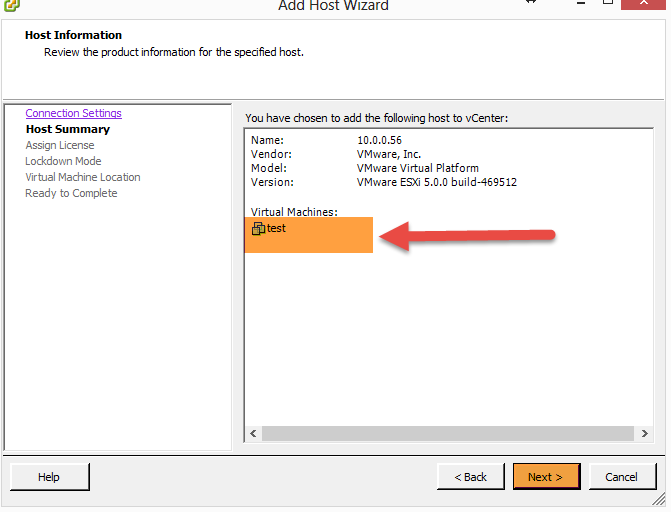Viewport: 671px width, 512px height.
Task: Click the Host Information heading
Action: tap(73, 35)
